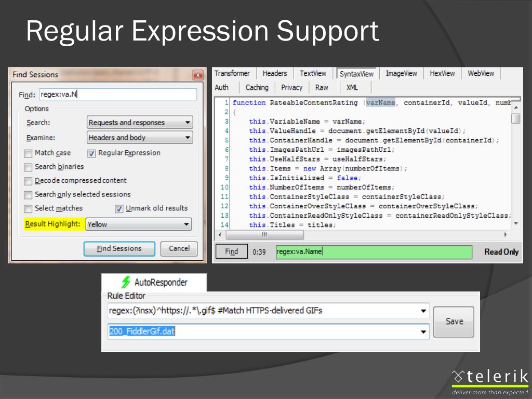Select the SyntaxView tab
Viewport: 532px width, 399px height.
point(356,74)
